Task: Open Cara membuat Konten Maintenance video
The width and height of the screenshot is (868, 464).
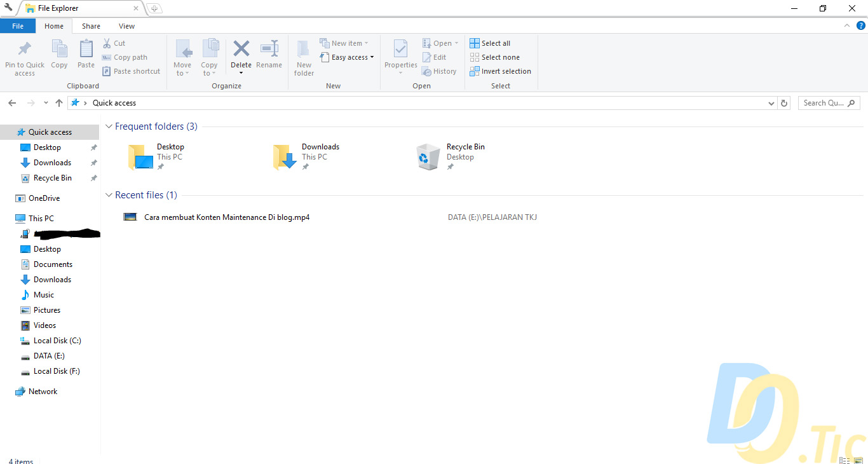Action: coord(226,217)
